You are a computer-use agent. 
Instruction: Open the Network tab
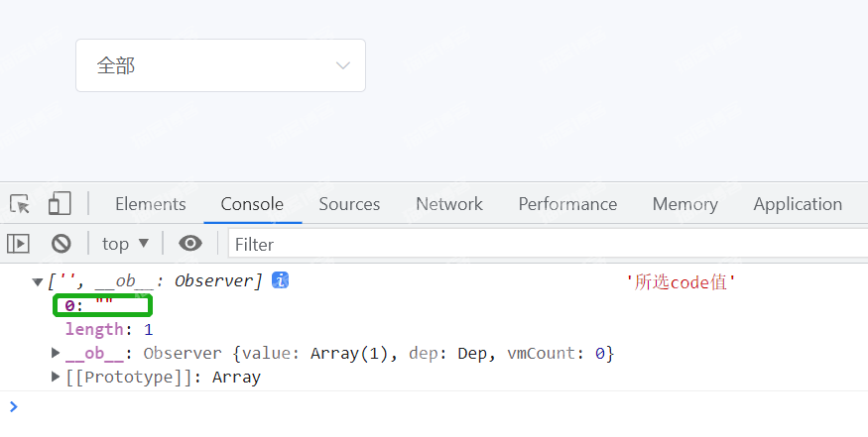[x=448, y=204]
